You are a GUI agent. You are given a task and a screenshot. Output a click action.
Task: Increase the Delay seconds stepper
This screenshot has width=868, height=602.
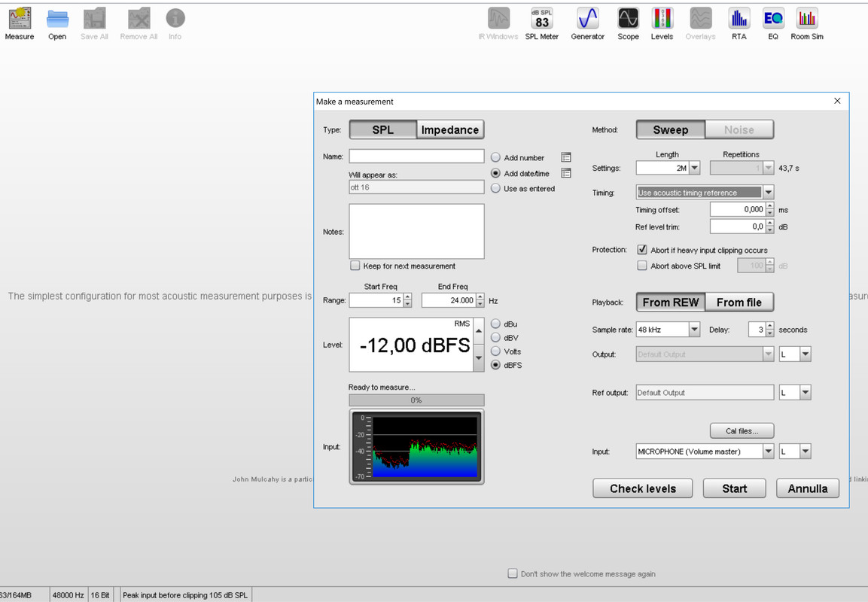[770, 327]
